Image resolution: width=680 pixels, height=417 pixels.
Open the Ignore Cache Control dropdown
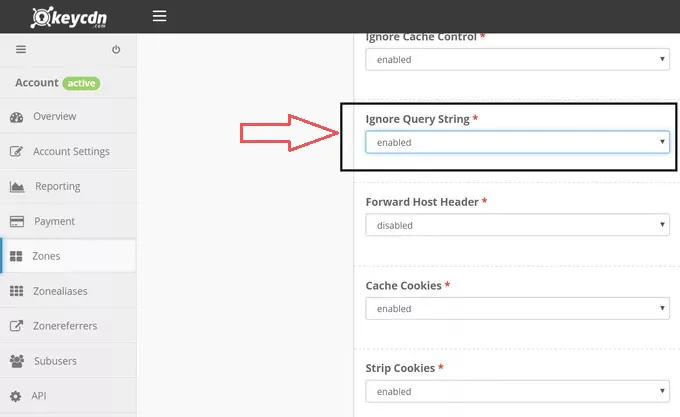[516, 60]
